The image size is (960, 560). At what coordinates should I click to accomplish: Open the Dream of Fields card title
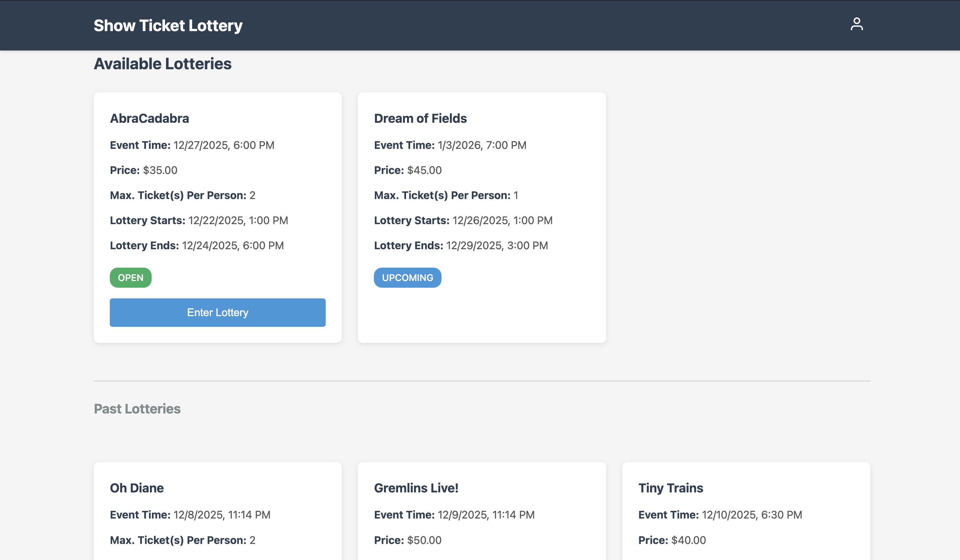(x=420, y=118)
